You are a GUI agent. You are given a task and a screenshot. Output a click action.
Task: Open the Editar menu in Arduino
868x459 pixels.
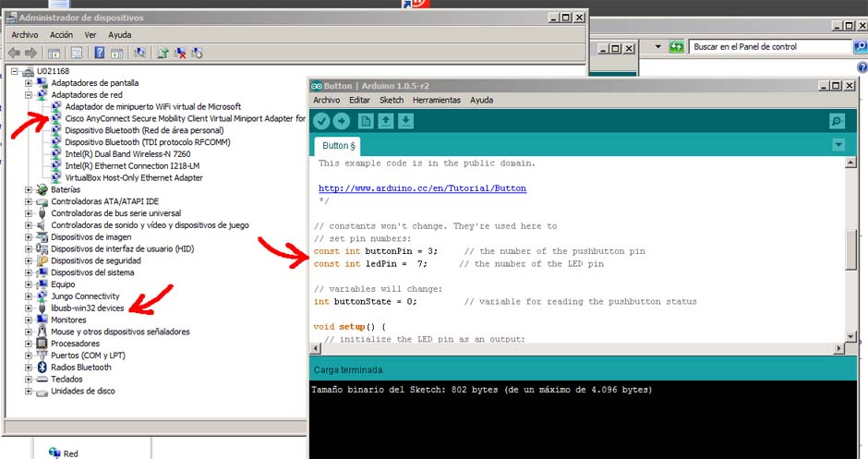(359, 101)
